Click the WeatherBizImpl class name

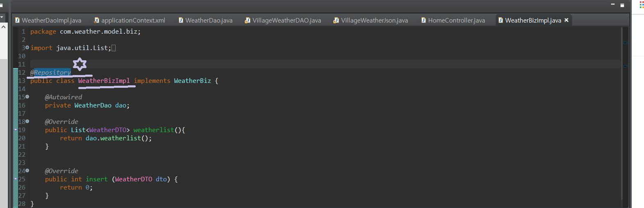[104, 81]
